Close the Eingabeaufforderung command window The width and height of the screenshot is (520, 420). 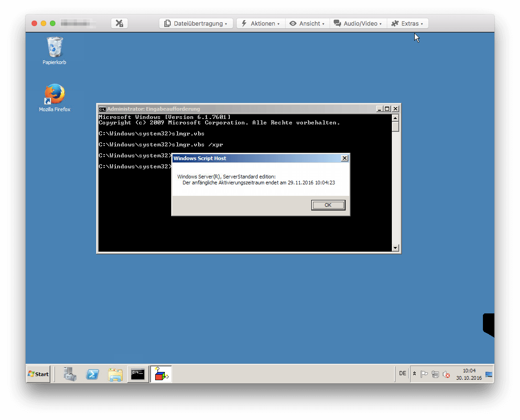pyautogui.click(x=395, y=109)
